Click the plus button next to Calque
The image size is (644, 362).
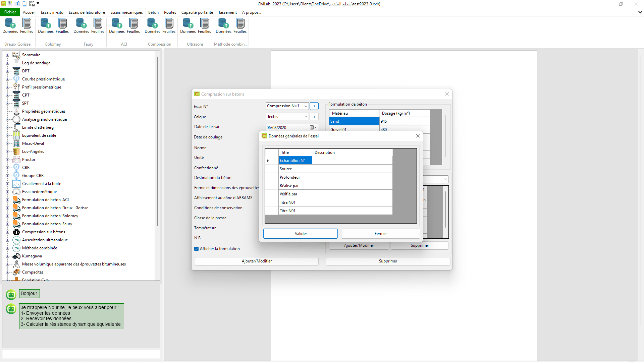point(314,117)
